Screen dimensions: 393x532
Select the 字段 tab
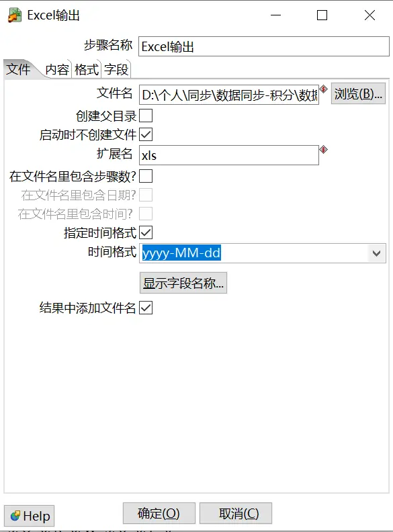click(116, 70)
